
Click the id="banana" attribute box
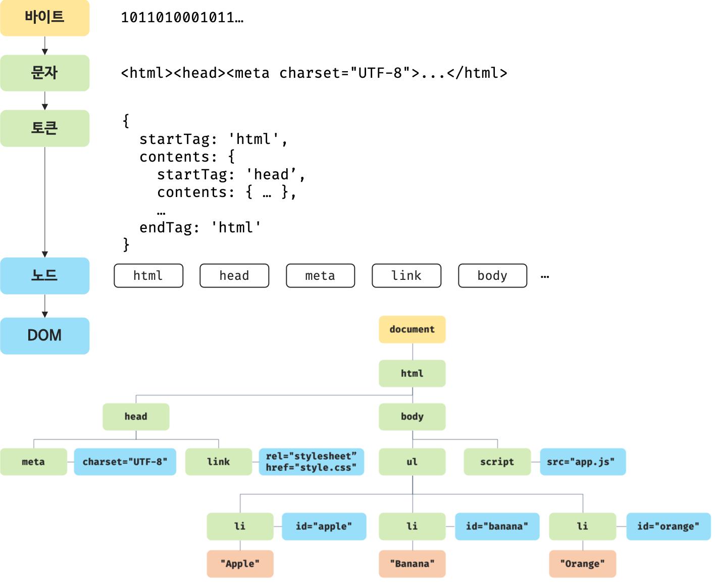tap(497, 526)
